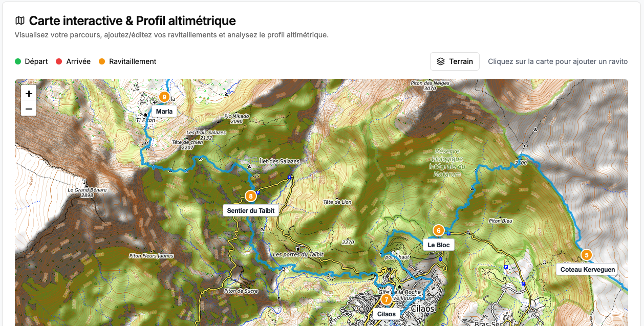The image size is (644, 326).
Task: Select aid station marker 7 at Cilaos
Action: tap(387, 299)
